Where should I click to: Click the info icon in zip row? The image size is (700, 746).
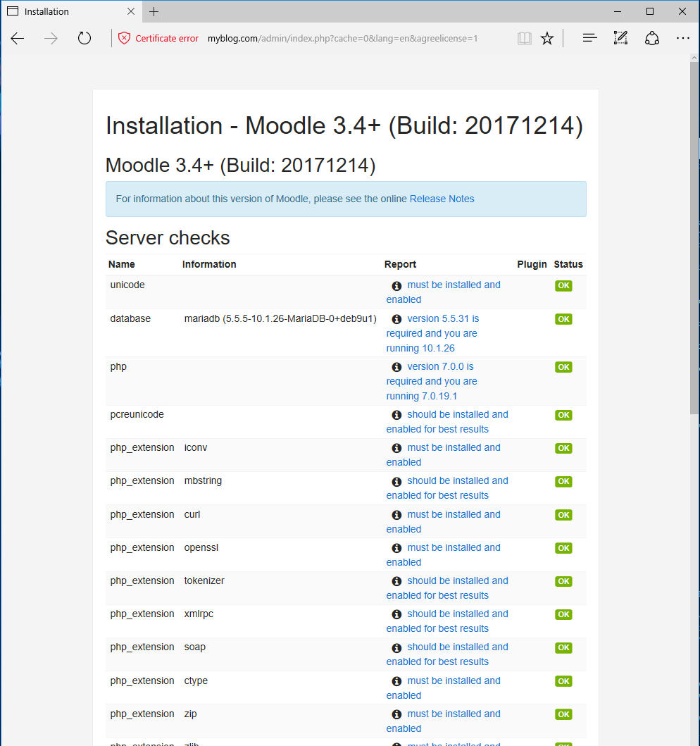(x=396, y=714)
